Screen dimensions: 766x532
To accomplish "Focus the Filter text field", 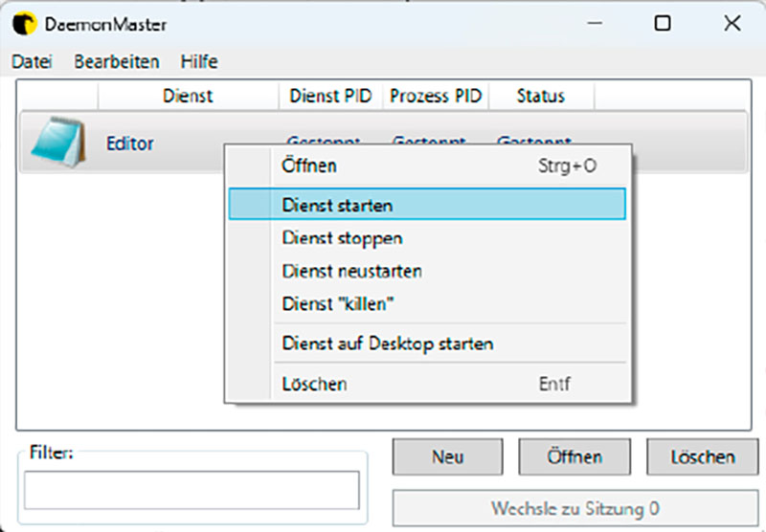I will 191,490.
